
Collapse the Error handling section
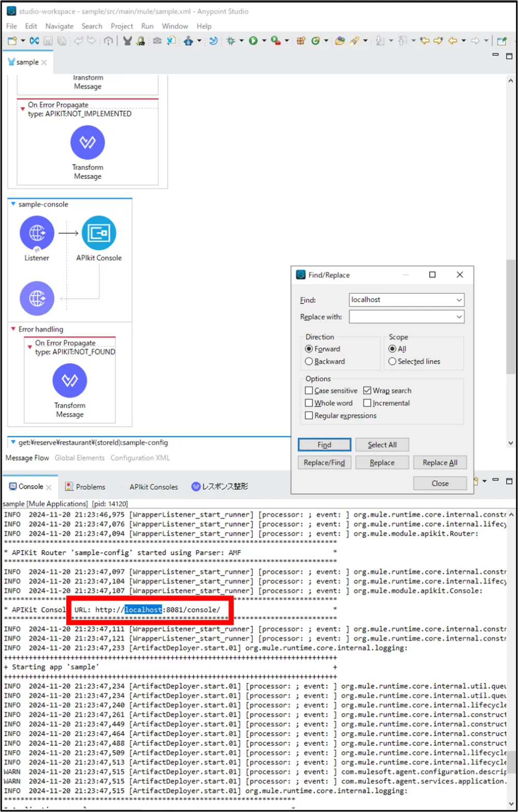[13, 329]
